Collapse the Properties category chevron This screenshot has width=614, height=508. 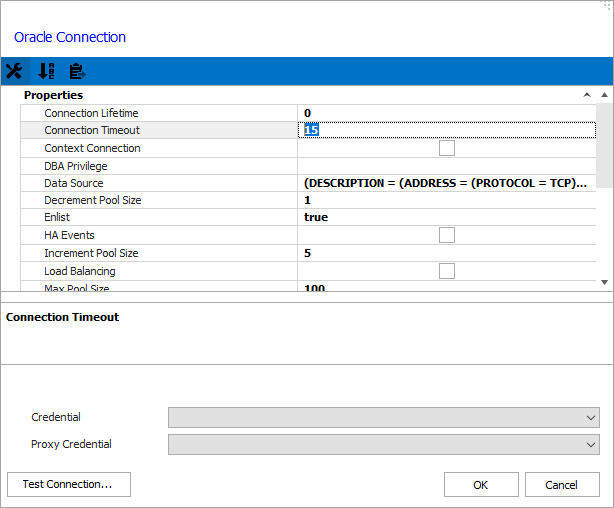pos(587,95)
